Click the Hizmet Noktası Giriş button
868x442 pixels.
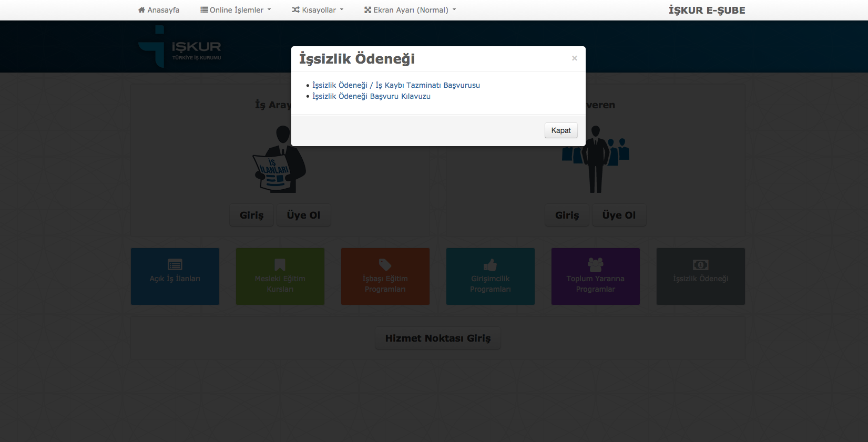(x=437, y=338)
